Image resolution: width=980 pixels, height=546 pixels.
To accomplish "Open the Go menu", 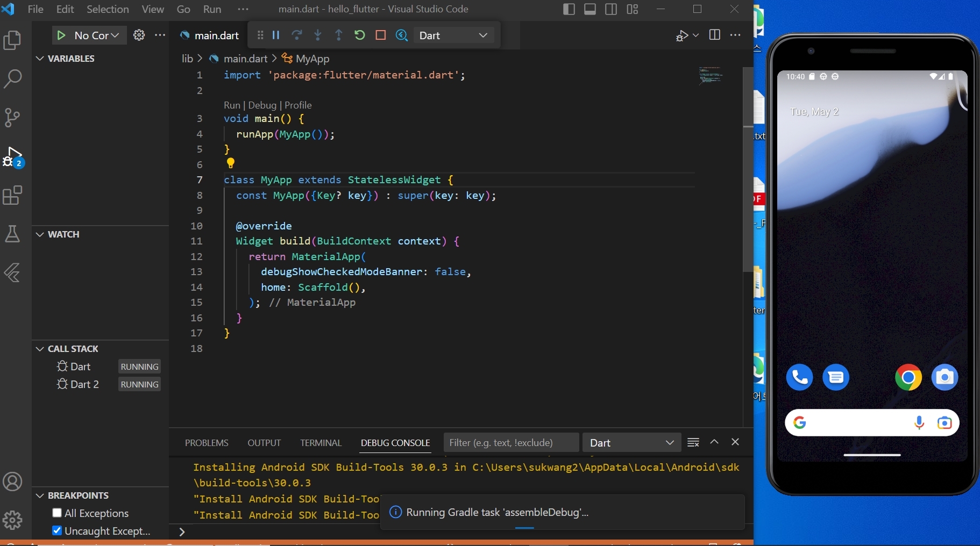I will click(183, 9).
